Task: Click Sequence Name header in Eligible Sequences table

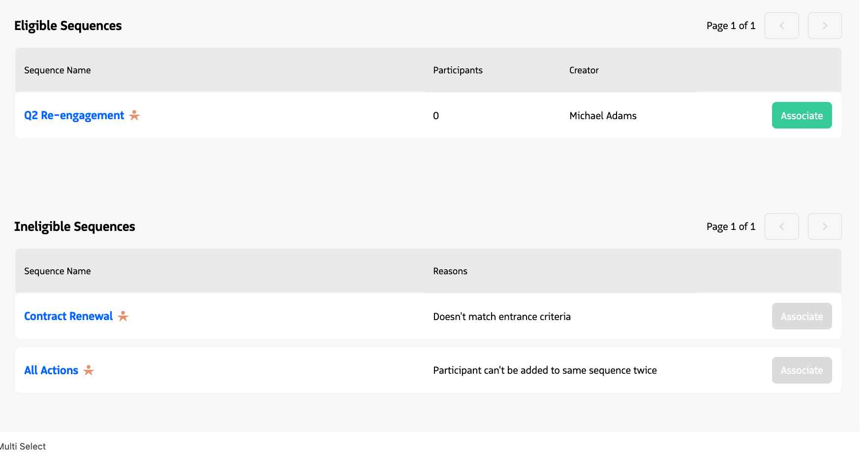Action: [x=58, y=70]
